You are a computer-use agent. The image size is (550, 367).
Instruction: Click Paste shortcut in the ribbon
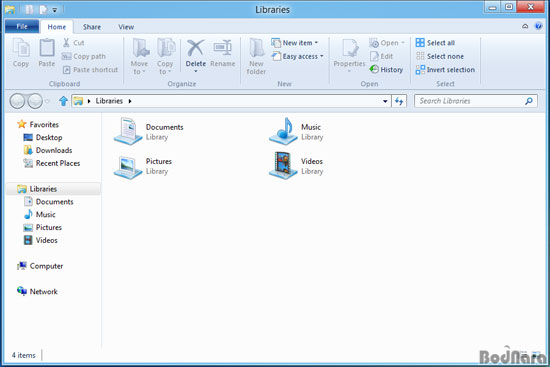(90, 70)
